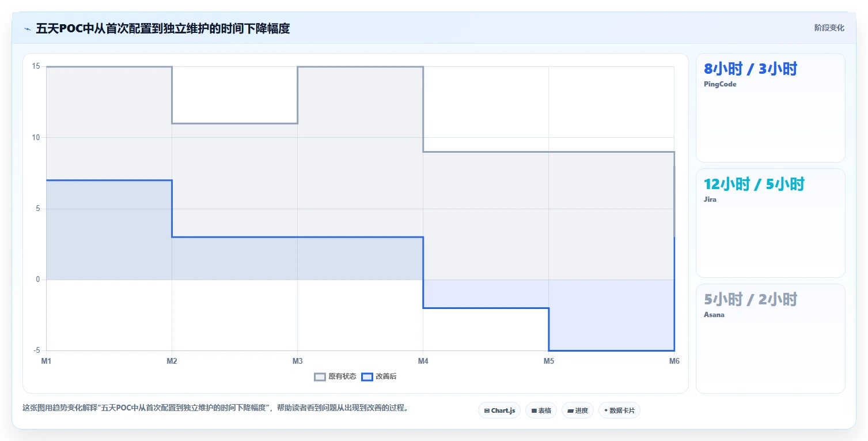Viewport: 868px width, 441px height.
Task: Select the Chart.js pill button
Action: (499, 410)
